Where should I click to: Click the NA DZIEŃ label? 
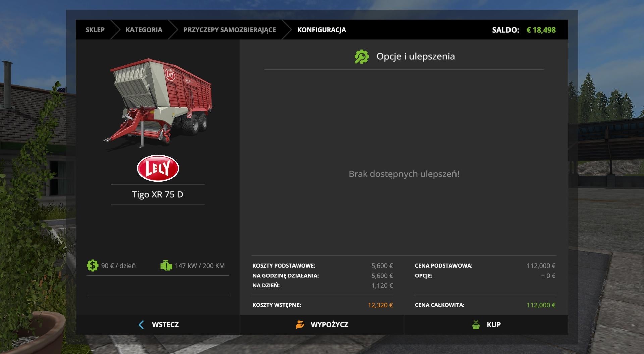[266, 285]
